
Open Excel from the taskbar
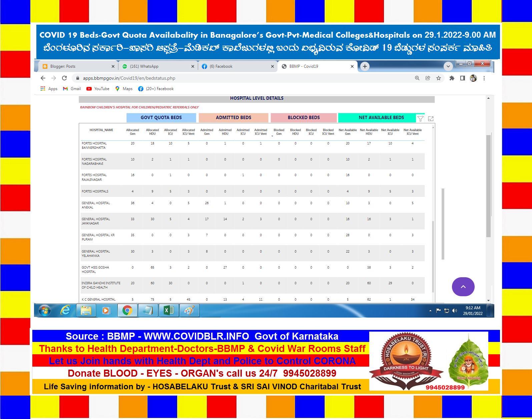click(x=169, y=311)
